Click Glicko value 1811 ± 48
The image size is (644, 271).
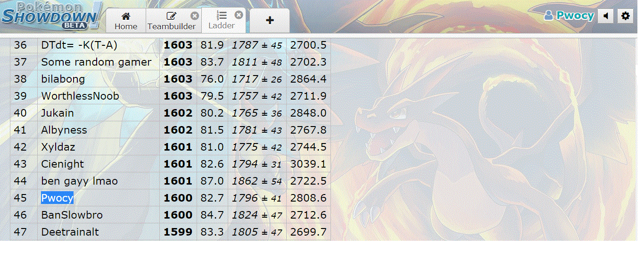[257, 62]
